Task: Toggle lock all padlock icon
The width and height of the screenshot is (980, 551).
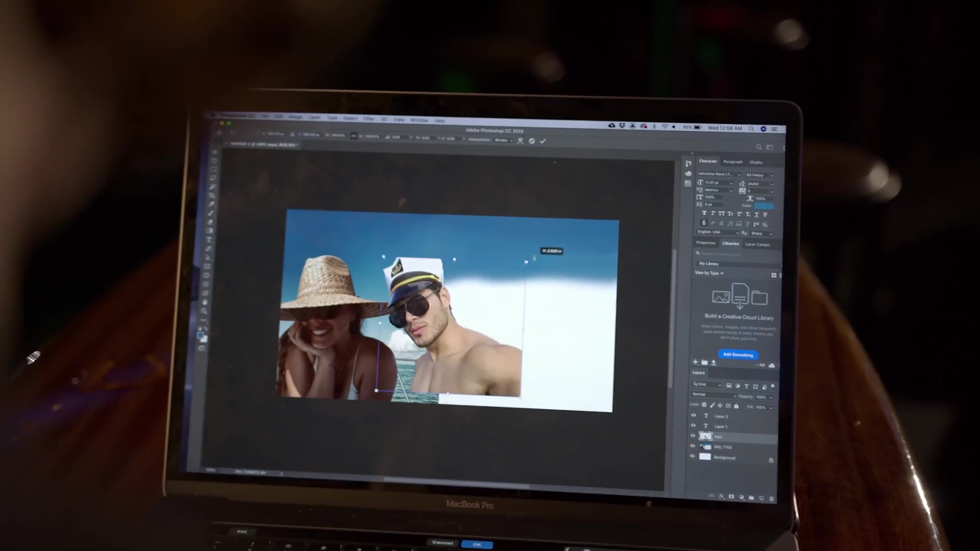Action: [x=736, y=406]
